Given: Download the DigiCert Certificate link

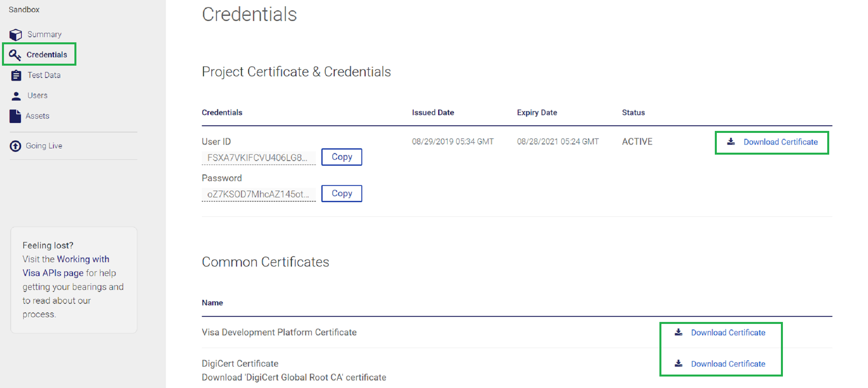Looking at the screenshot, I should pos(728,364).
